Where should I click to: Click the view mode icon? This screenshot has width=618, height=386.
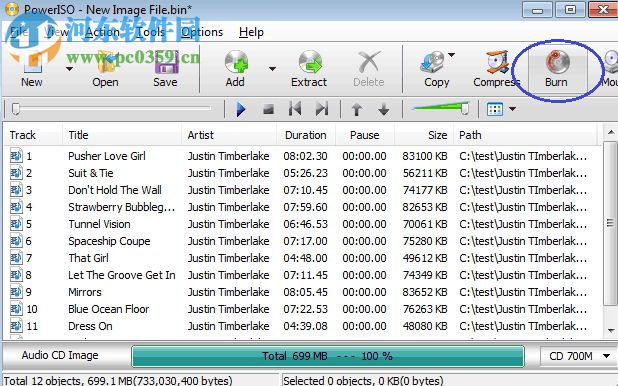(x=495, y=109)
